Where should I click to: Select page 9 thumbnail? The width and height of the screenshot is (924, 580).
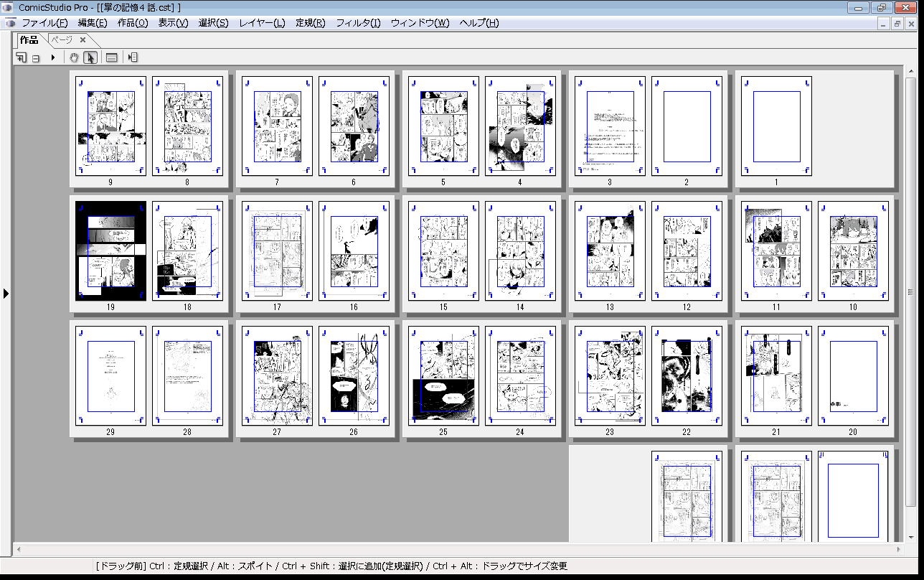(x=110, y=126)
